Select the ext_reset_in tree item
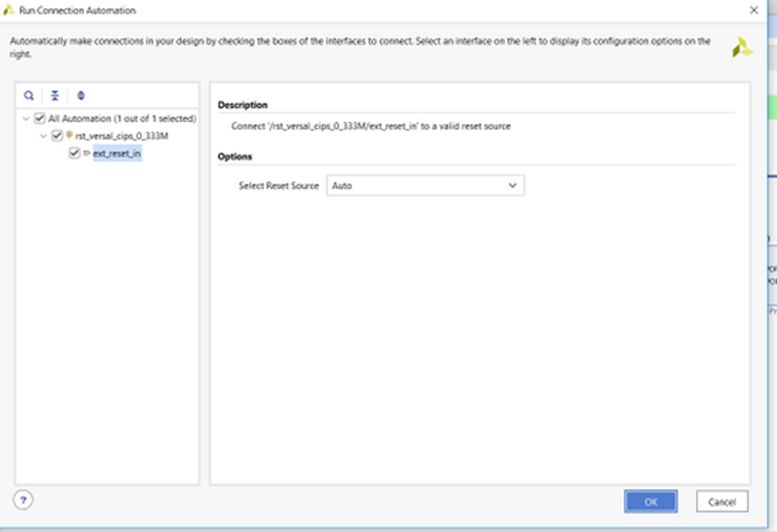 [117, 153]
